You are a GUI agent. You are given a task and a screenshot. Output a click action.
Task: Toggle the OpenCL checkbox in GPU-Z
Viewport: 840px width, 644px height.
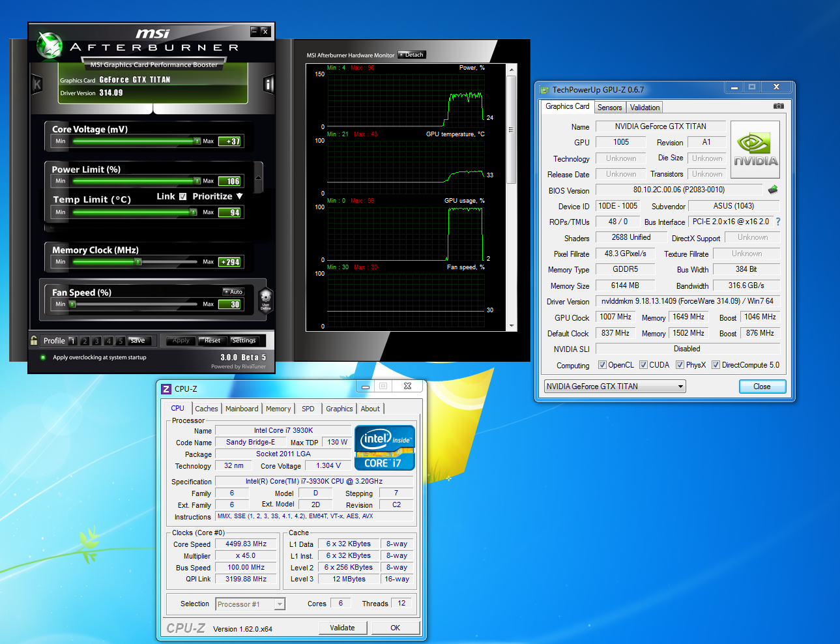(602, 365)
